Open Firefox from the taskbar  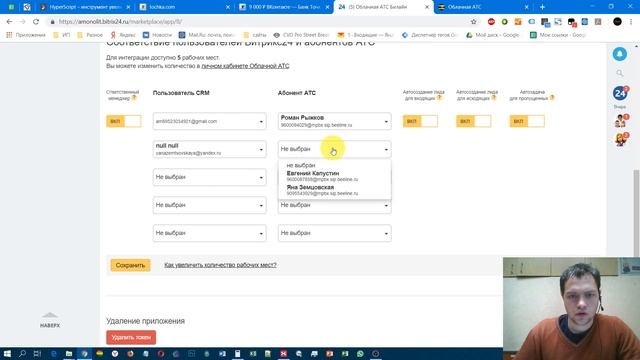pyautogui.click(x=130, y=353)
